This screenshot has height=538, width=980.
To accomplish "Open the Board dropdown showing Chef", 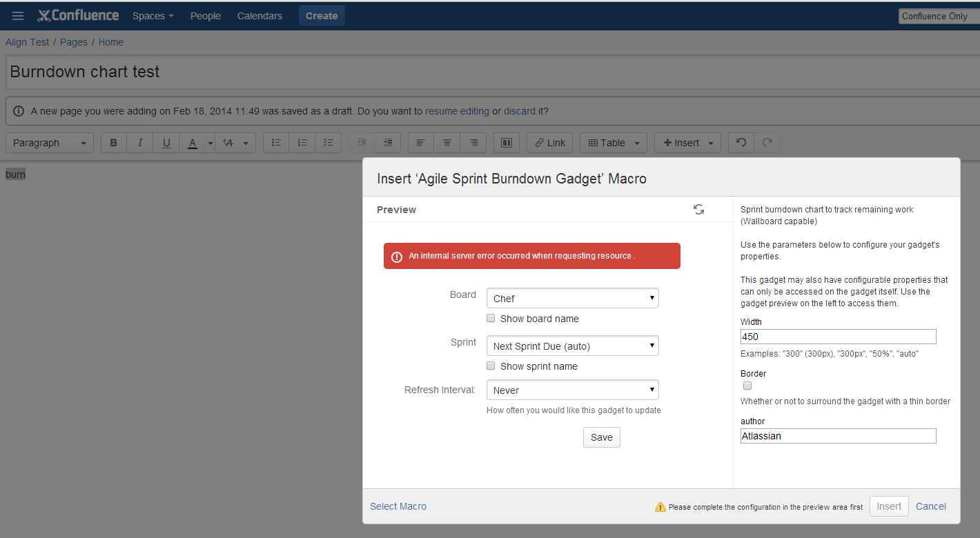I will 573,298.
